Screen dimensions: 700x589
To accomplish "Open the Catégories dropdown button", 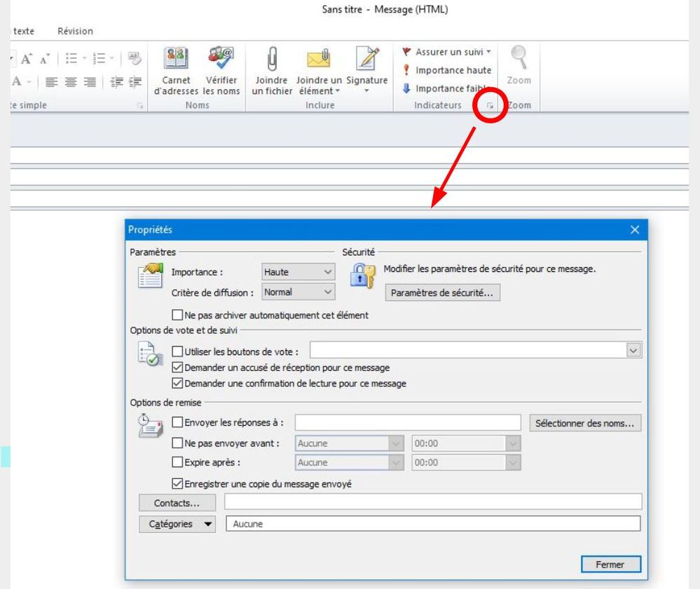I will pos(181,524).
